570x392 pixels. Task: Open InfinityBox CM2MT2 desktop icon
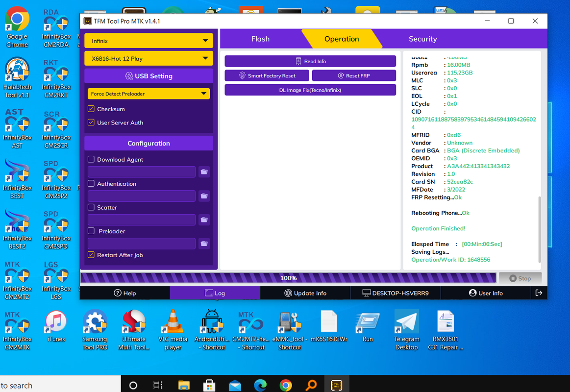[17, 280]
